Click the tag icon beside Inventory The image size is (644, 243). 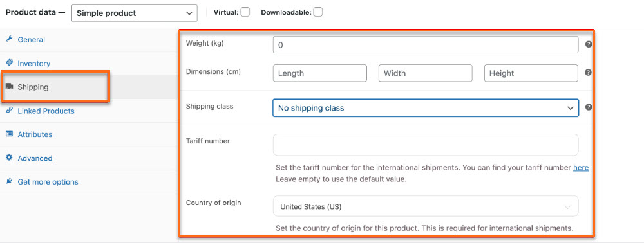tap(9, 63)
